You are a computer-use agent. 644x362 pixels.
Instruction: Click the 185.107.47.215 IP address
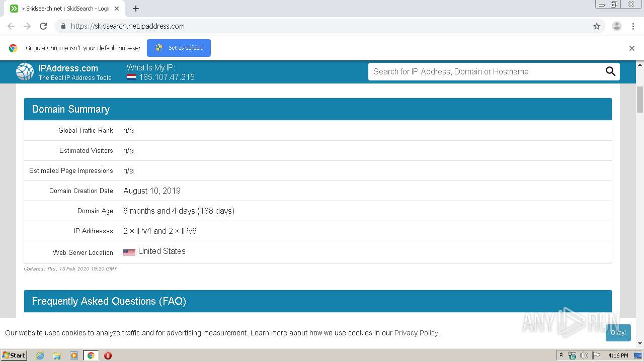(167, 77)
